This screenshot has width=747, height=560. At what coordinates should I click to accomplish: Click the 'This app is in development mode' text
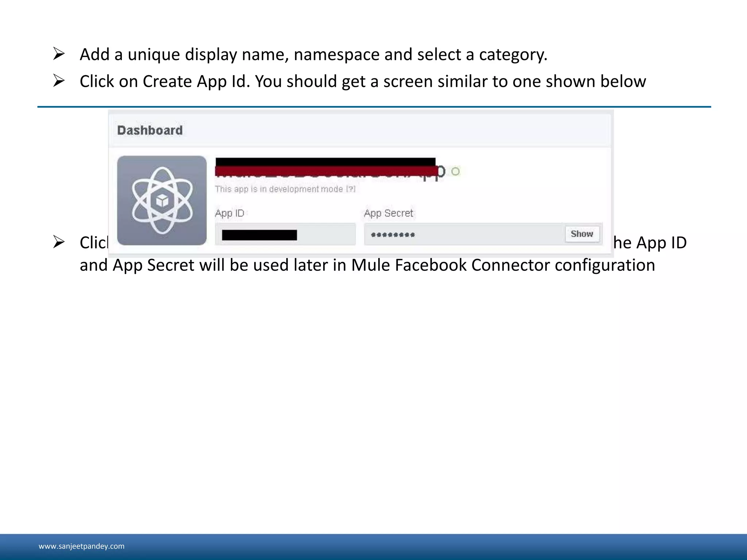click(x=279, y=189)
